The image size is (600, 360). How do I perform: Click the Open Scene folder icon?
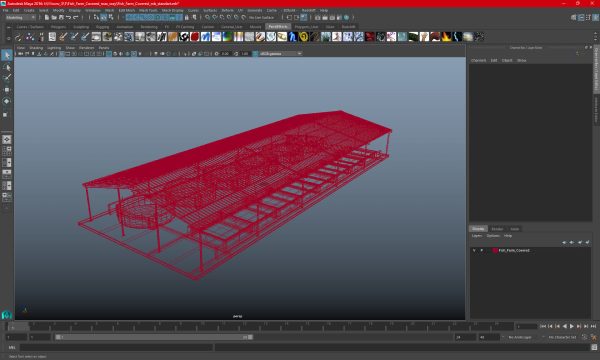[x=54, y=17]
